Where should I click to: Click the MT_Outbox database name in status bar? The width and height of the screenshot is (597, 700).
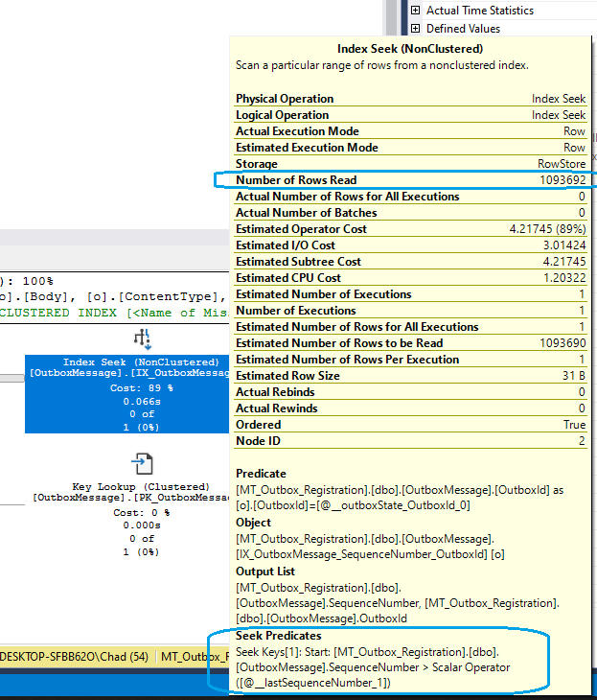[x=195, y=657]
